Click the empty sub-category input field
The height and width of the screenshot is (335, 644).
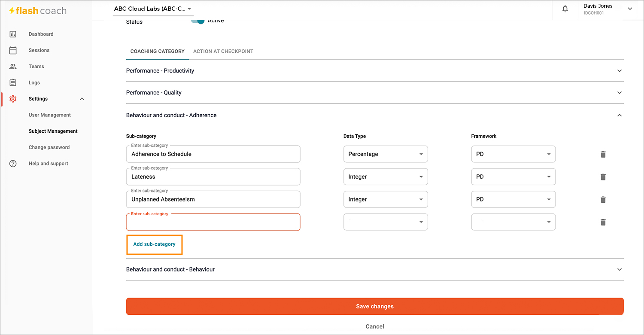tap(213, 222)
